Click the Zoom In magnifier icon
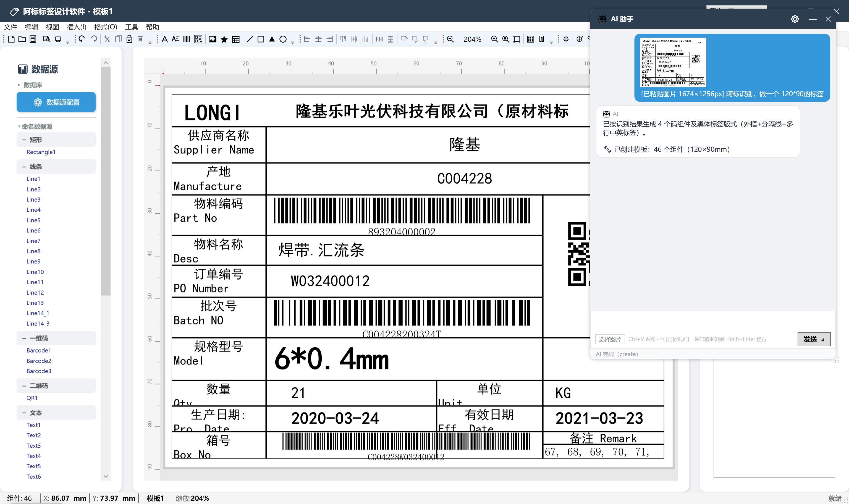This screenshot has height=504, width=849. point(494,39)
